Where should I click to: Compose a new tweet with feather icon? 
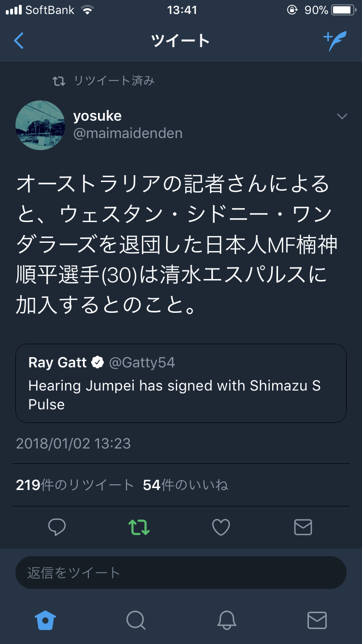[x=335, y=42]
